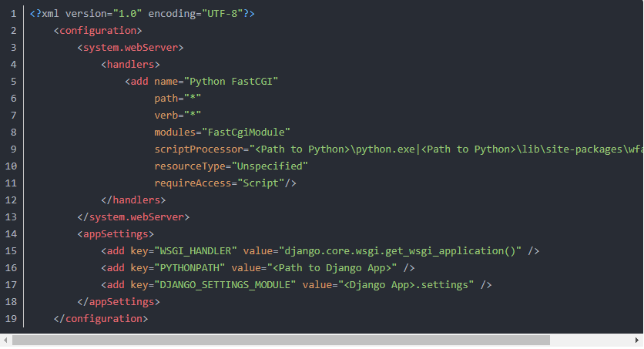The image size is (644, 349).
Task: Click the closing configuration tag
Action: tap(101, 317)
